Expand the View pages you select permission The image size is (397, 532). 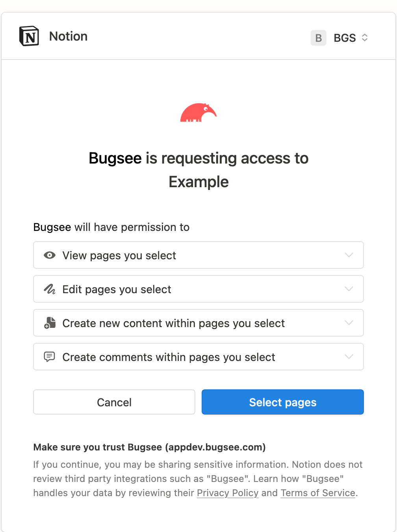pyautogui.click(x=349, y=255)
